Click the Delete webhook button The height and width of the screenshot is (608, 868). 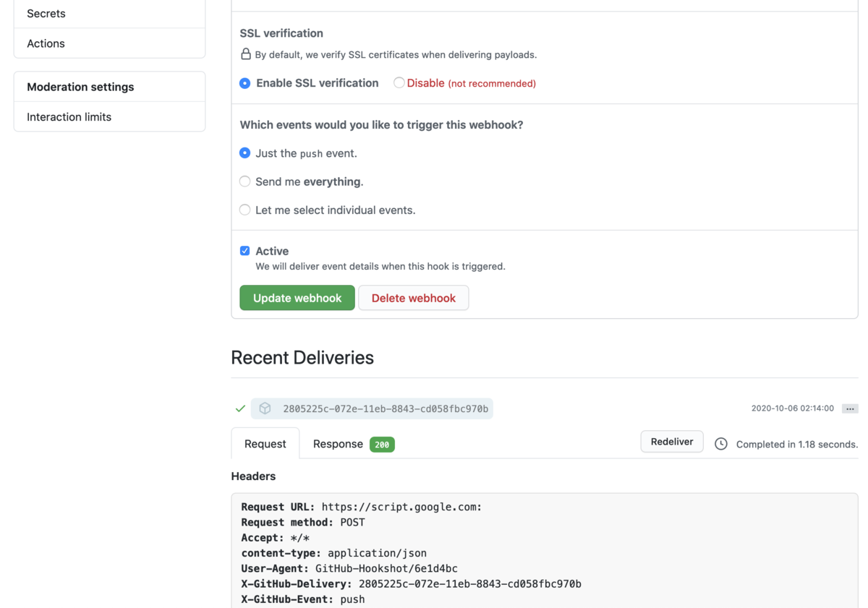point(413,298)
